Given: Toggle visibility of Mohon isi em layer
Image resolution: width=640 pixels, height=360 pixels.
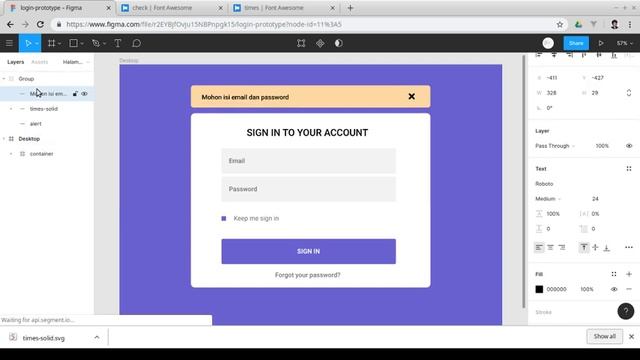Looking at the screenshot, I should pos(84,94).
